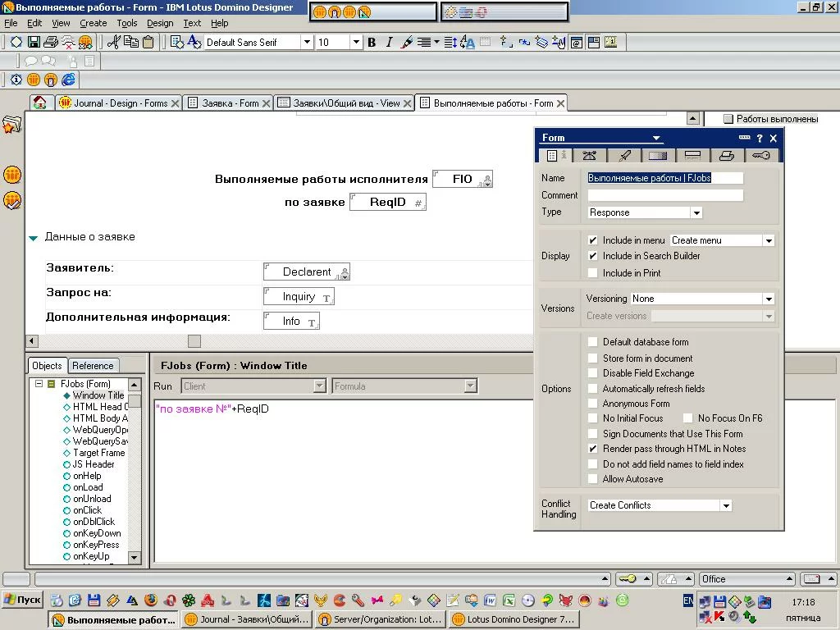Open the Background gradient tab in Form properties
840x630 pixels.
pyautogui.click(x=657, y=155)
